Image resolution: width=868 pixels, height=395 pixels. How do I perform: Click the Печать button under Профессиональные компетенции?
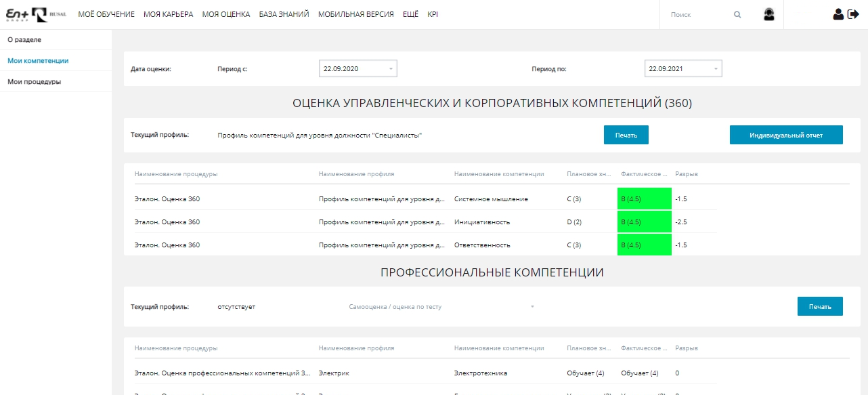pos(820,306)
